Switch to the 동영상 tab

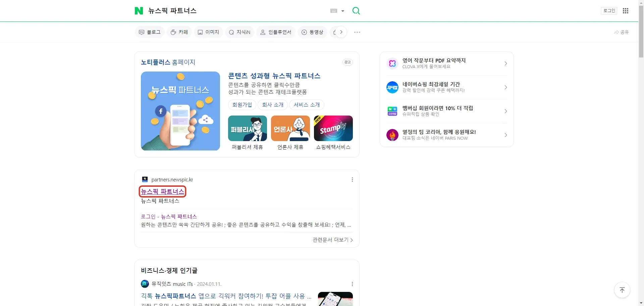[x=312, y=32]
